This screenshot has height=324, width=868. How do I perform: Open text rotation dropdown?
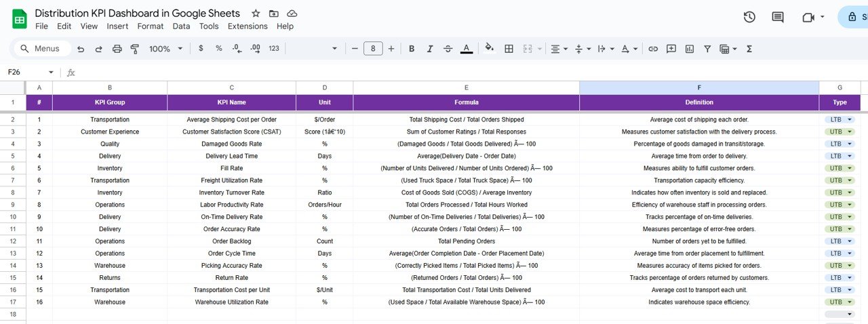[x=629, y=49]
